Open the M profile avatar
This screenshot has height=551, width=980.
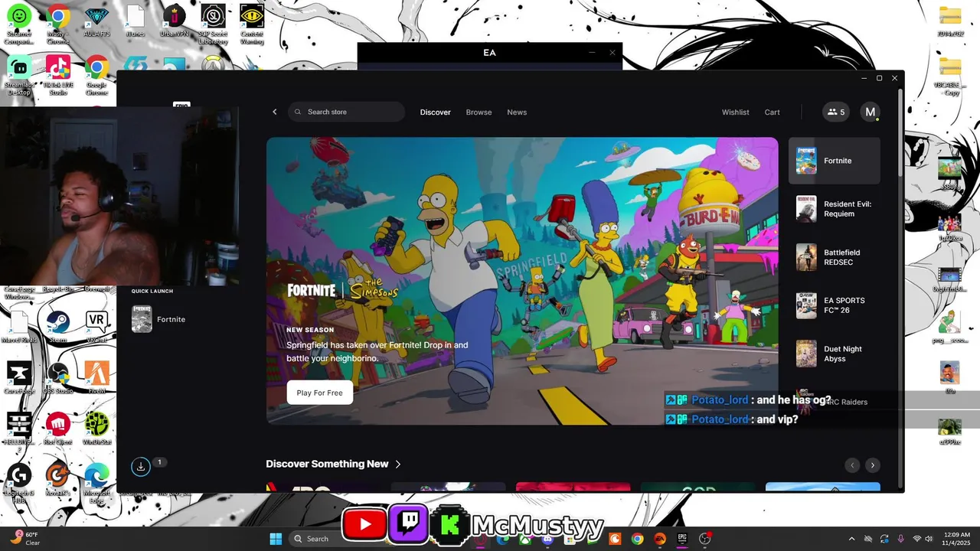tap(870, 112)
